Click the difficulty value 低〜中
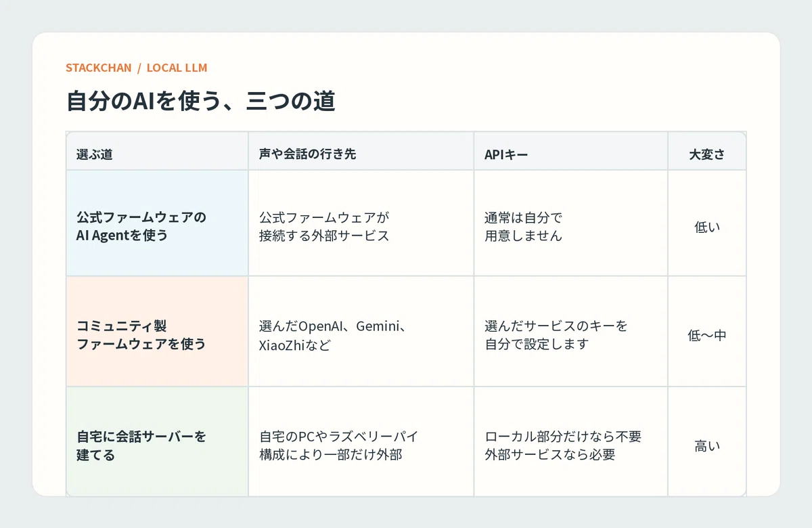The height and width of the screenshot is (528, 812). coord(707,335)
